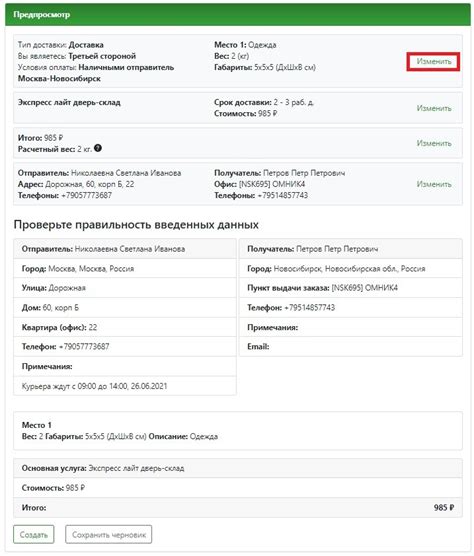The image size is (474, 556).
Task: Select Габариты: 5x5x5 in top summary block
Action: 265,67
